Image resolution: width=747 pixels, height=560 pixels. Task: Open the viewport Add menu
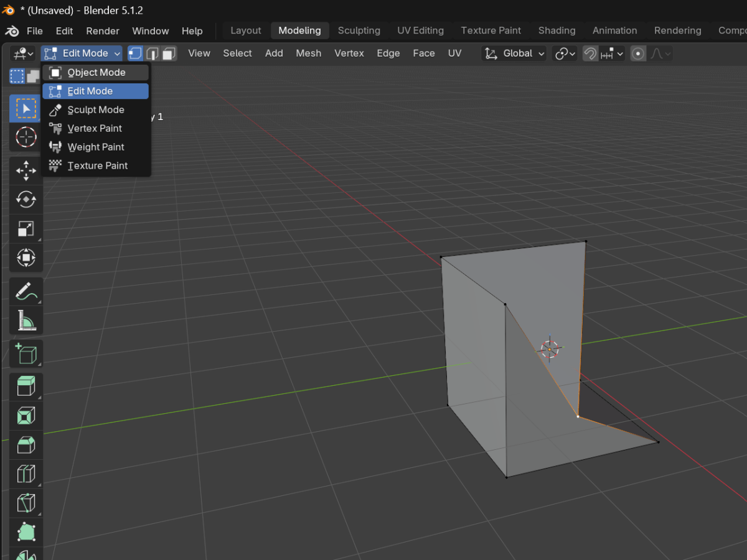[274, 54]
